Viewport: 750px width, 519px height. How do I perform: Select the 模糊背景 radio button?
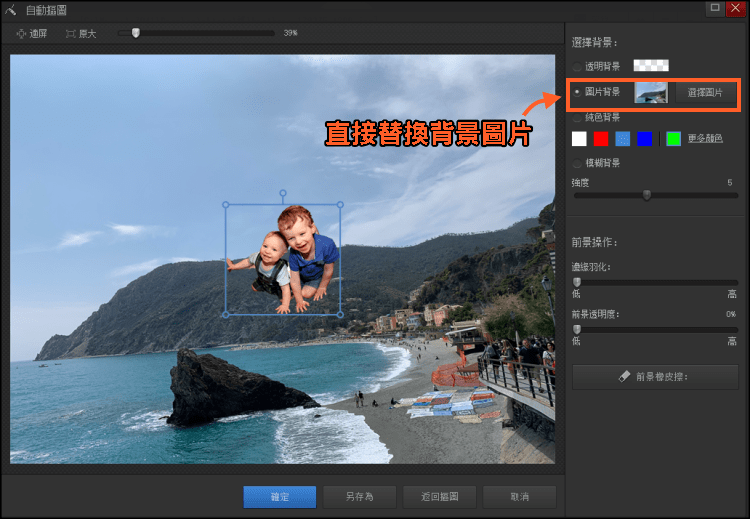(577, 163)
